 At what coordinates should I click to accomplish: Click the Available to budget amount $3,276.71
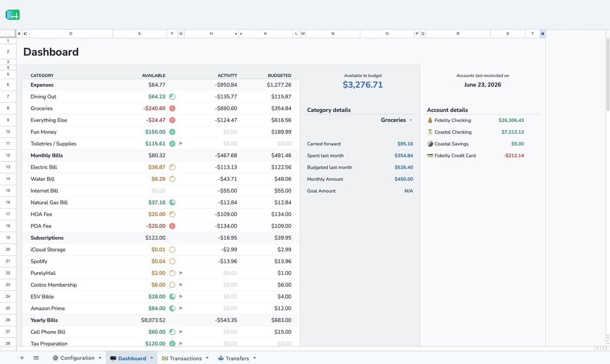[363, 85]
